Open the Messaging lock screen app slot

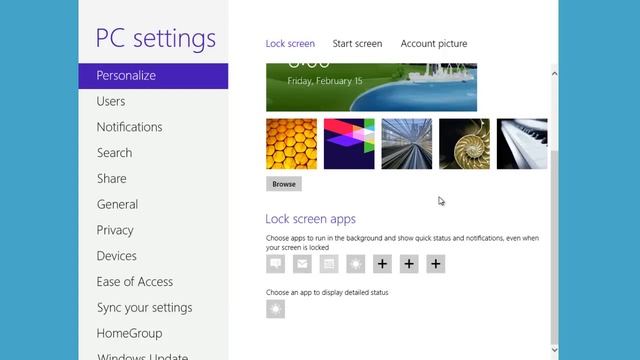click(276, 264)
